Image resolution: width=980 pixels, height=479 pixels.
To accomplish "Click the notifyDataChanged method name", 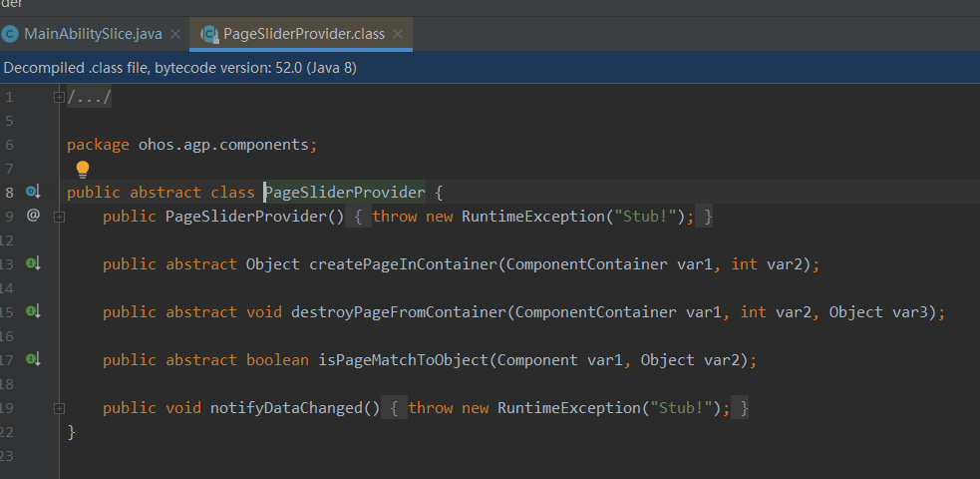I will point(287,408).
